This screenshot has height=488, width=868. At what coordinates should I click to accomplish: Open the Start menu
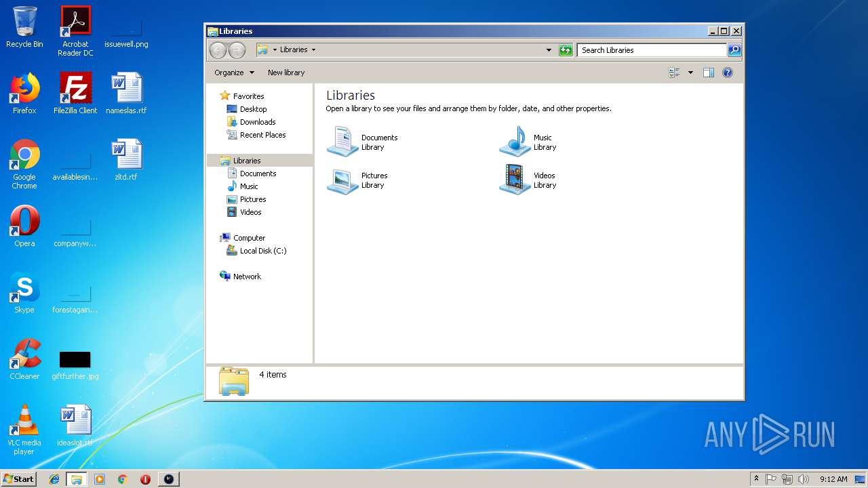18,479
